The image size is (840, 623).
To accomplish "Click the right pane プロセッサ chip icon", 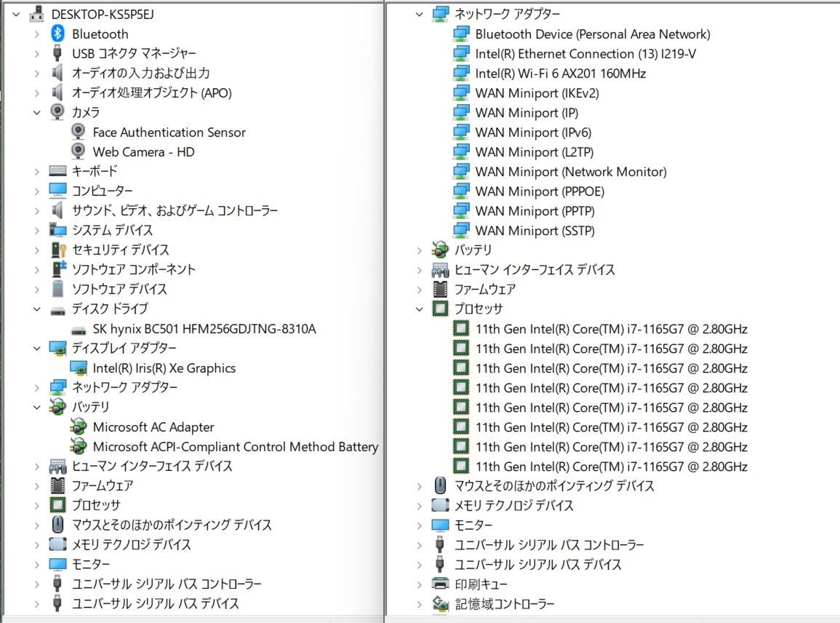I will click(x=440, y=309).
